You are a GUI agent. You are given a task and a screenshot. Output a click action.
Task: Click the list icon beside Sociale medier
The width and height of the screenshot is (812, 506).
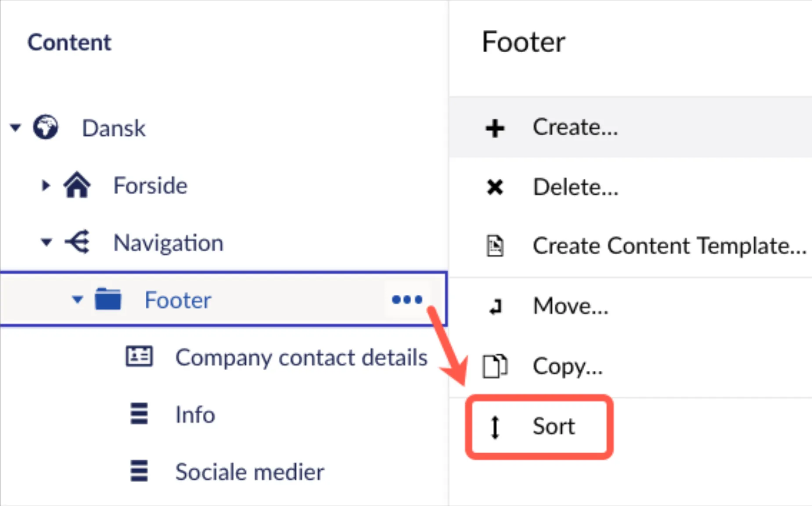[x=139, y=471]
